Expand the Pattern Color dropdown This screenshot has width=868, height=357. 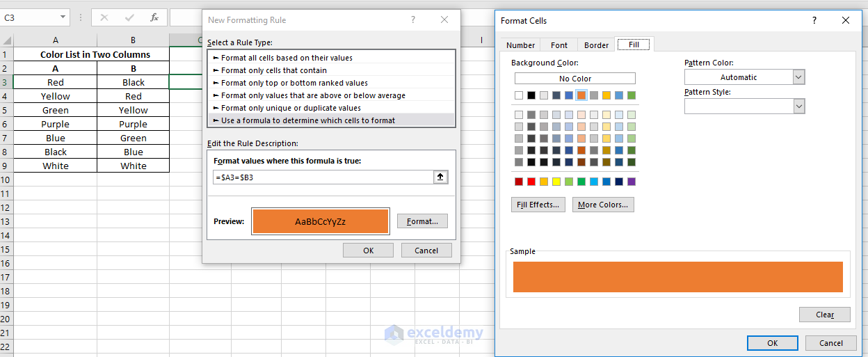(799, 77)
